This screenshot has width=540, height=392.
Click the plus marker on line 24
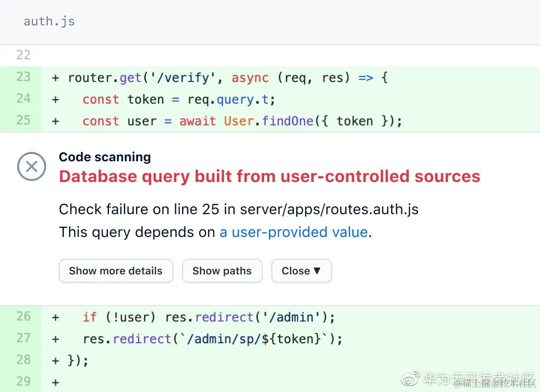(55, 99)
